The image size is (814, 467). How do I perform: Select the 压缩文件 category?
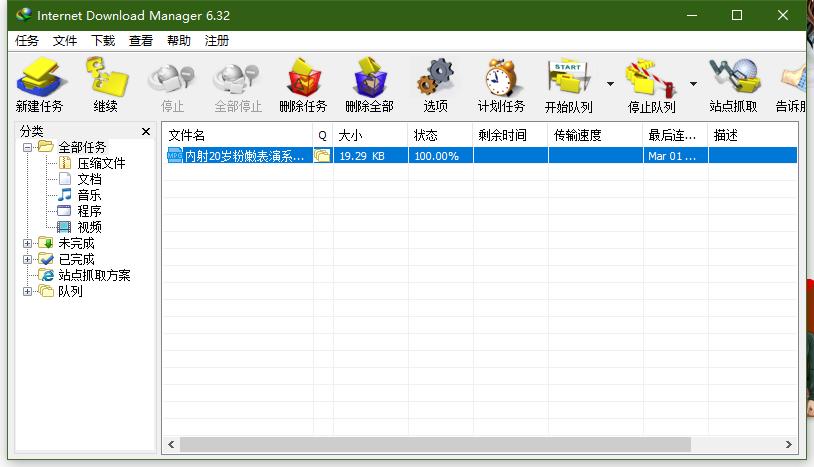pos(101,163)
